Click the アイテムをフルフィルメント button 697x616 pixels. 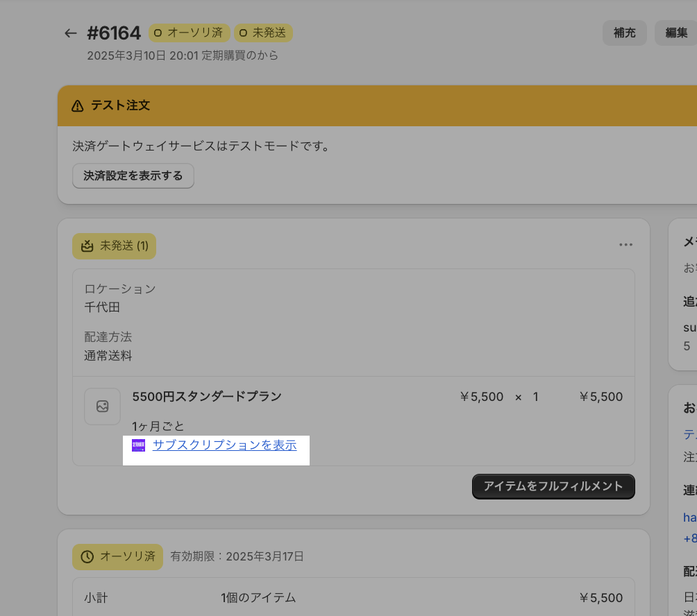[553, 486]
